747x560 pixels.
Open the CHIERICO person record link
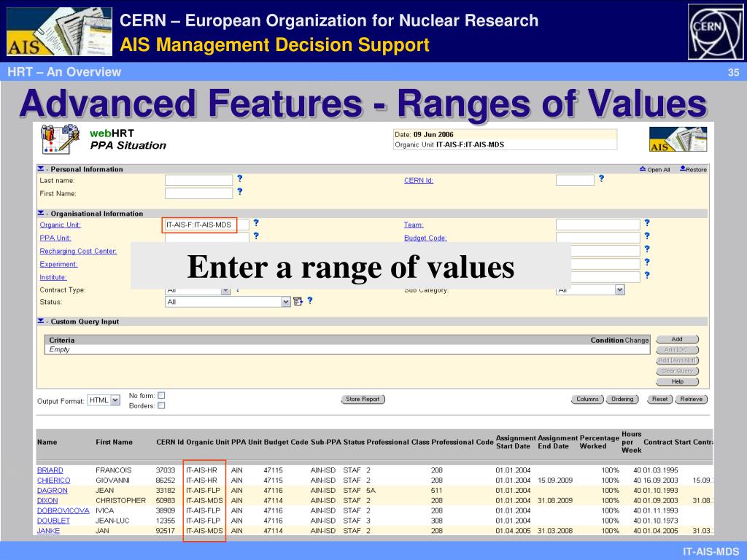pyautogui.click(x=53, y=480)
